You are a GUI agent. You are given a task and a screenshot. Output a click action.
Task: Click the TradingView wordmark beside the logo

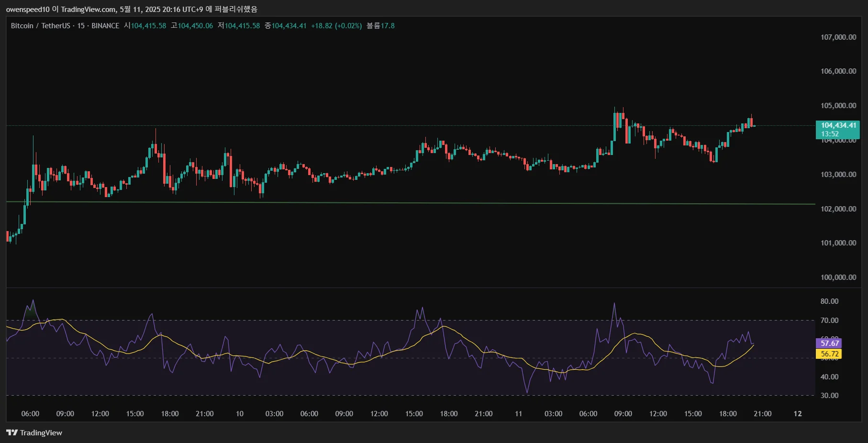click(x=41, y=432)
